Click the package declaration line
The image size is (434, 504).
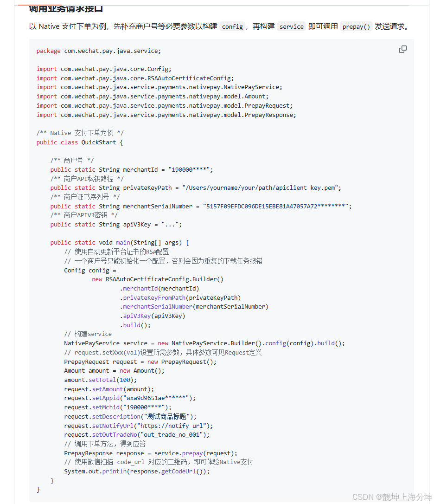99,50
